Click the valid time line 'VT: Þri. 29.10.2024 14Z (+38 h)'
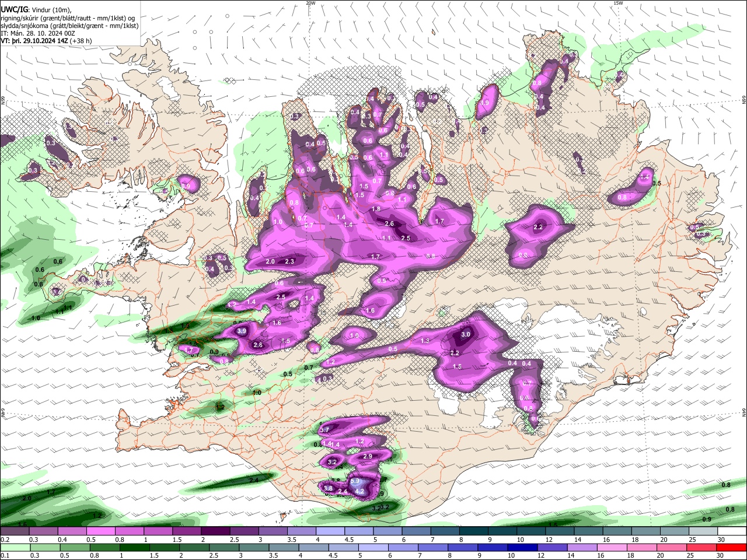 pos(46,41)
